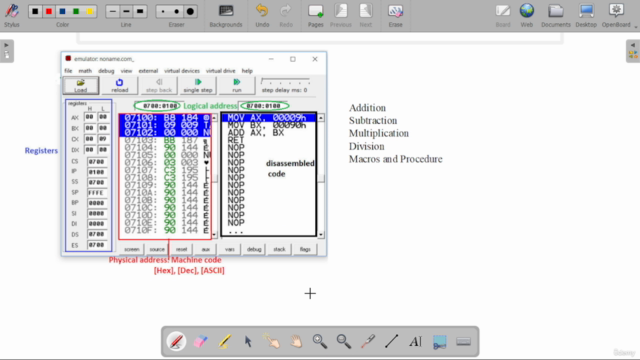The image size is (640, 360).
Task: Open the Documents view
Action: [x=556, y=15]
